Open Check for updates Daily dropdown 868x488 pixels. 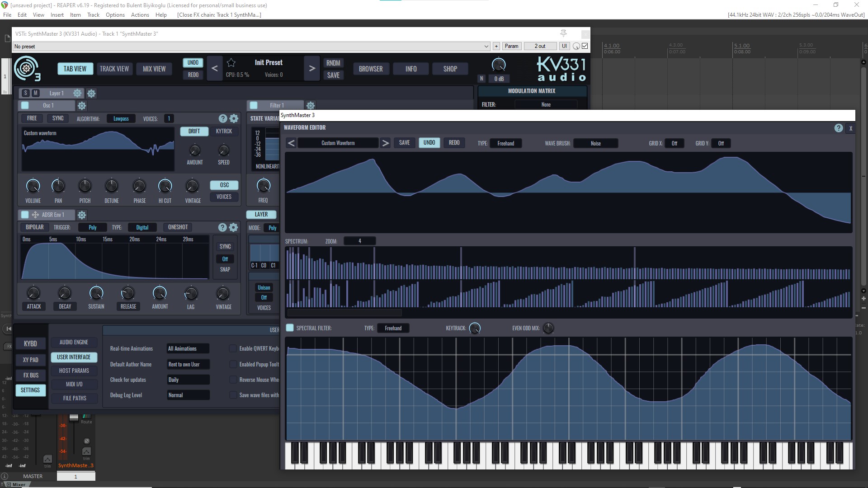coord(188,380)
